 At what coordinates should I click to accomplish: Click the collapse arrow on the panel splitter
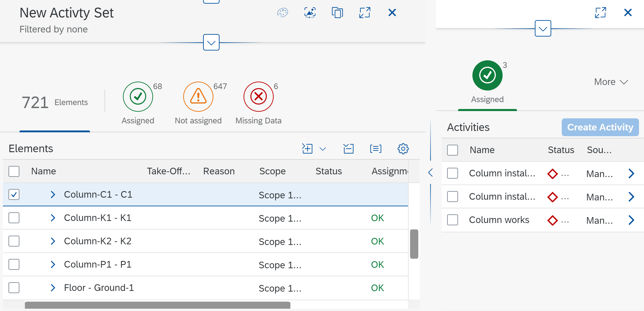[430, 173]
